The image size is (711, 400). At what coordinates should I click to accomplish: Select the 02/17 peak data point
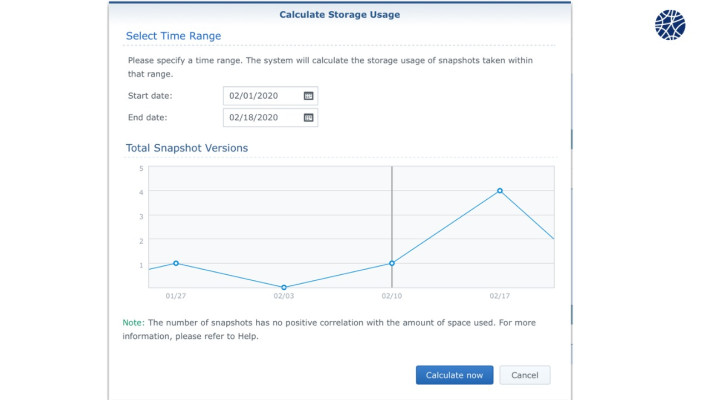(500, 190)
